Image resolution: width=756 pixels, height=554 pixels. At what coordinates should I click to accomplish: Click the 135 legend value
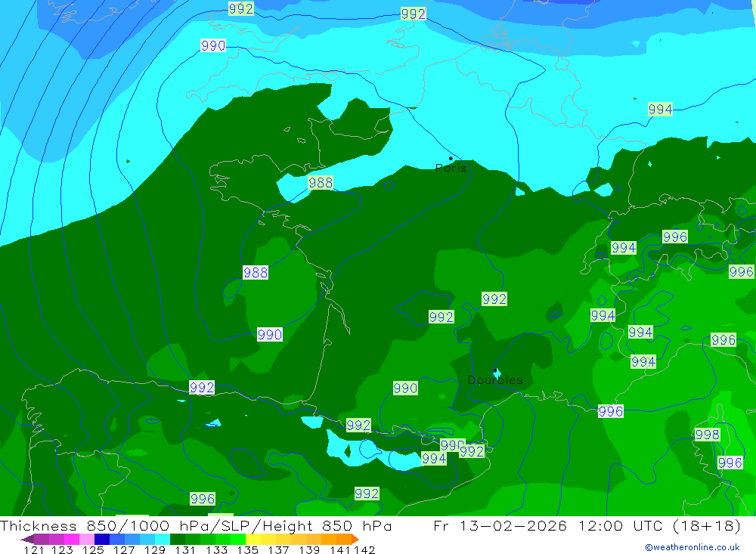pos(247,549)
